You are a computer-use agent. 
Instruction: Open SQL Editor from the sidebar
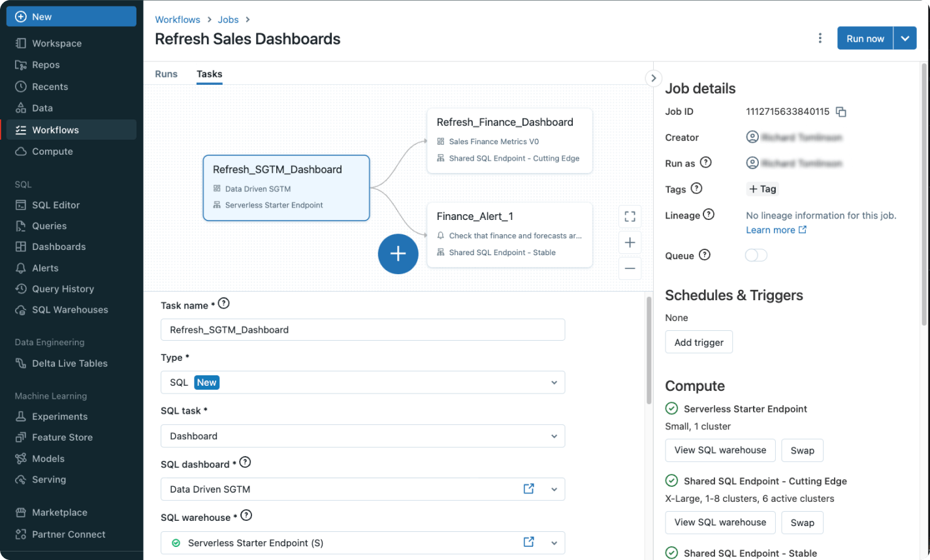coord(56,205)
